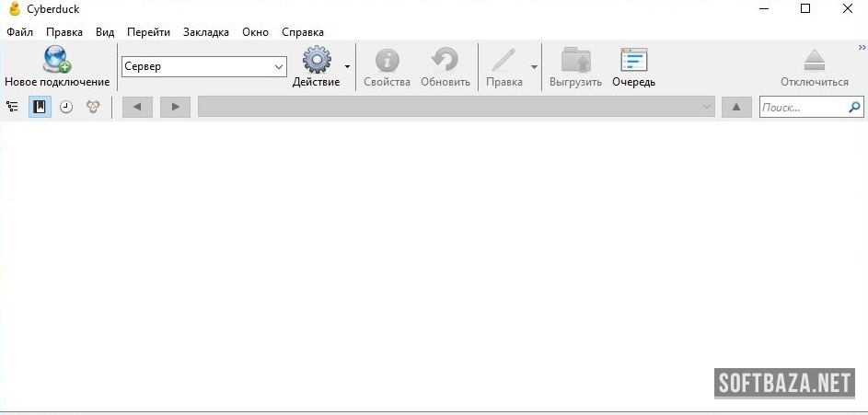
Task: Open the Закладка menu
Action: click(206, 32)
